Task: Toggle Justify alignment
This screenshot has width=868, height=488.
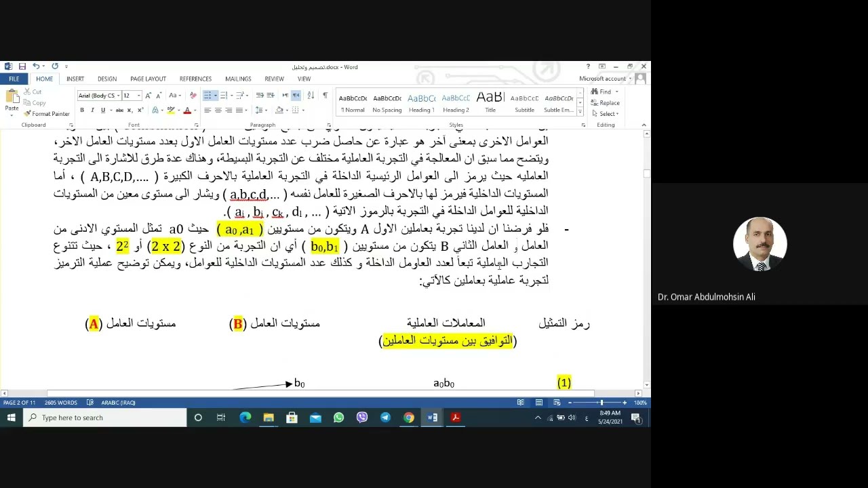Action: click(239, 110)
